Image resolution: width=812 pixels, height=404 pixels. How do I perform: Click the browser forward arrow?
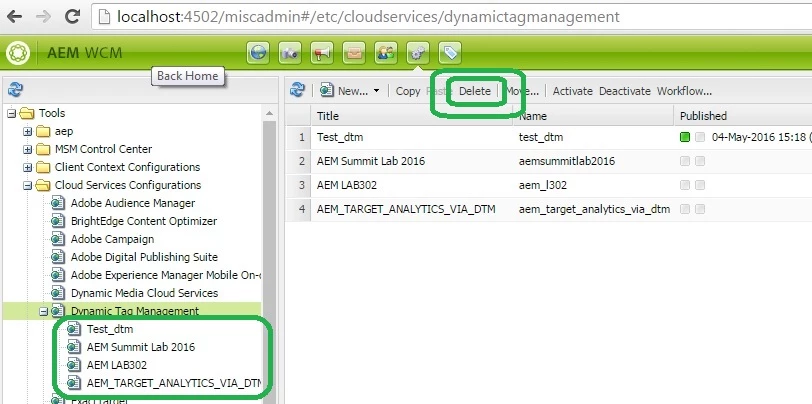(44, 16)
